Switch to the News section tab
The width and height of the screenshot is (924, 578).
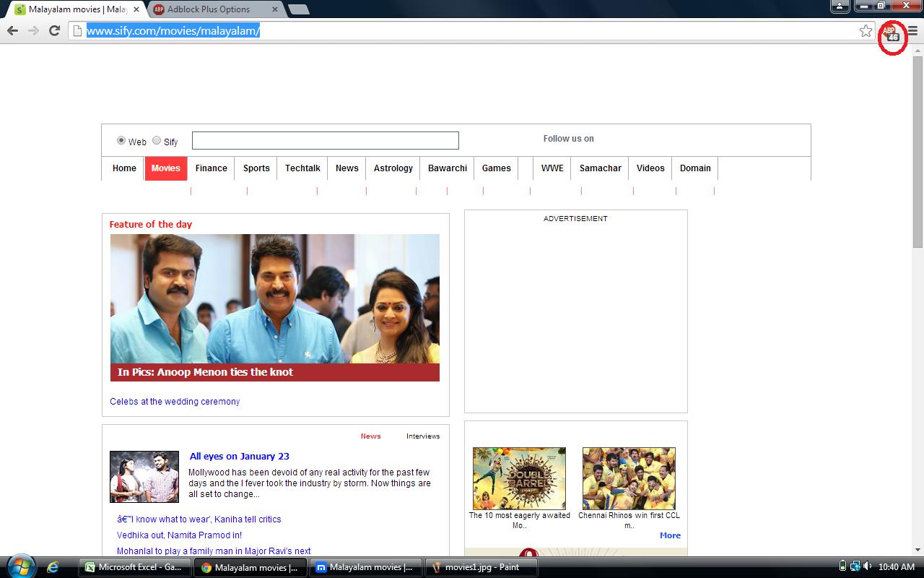[x=371, y=436]
